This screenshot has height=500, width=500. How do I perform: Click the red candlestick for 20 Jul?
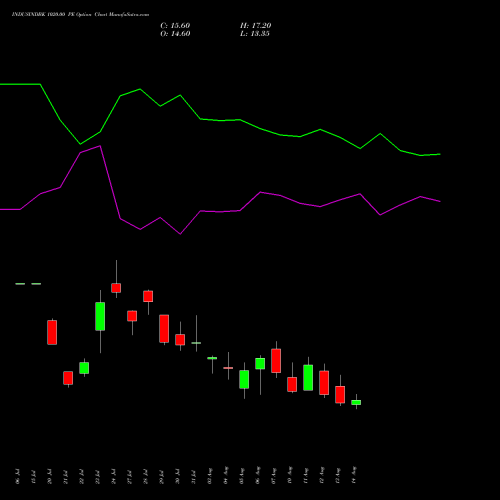coord(52,332)
